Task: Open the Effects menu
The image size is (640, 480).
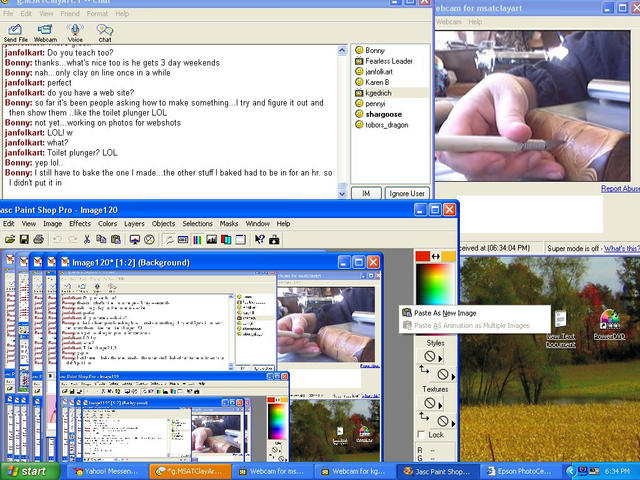Action: (x=80, y=224)
